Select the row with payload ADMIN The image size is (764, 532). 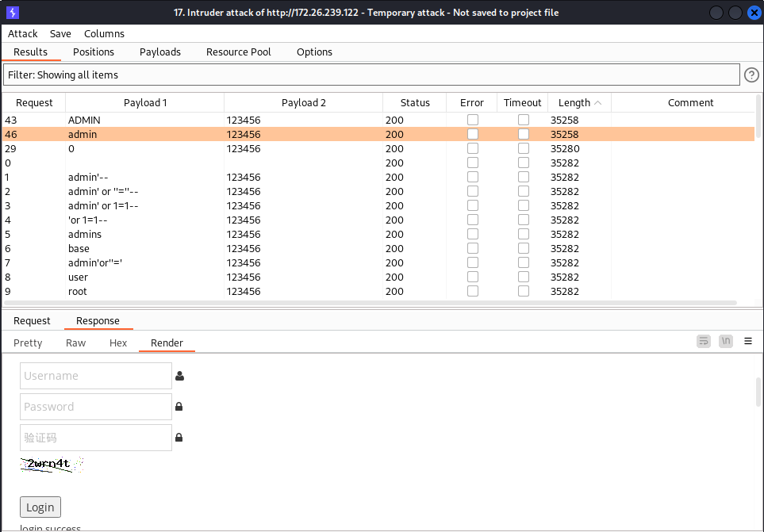coord(378,120)
